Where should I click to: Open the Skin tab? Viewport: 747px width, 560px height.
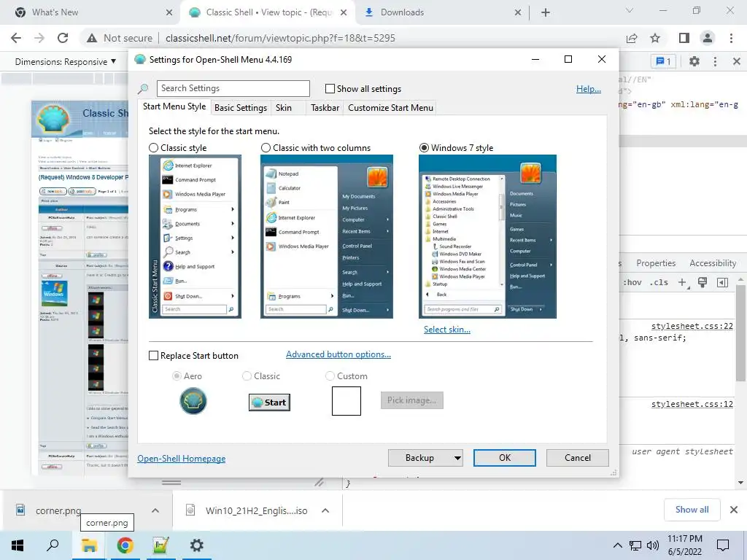284,108
